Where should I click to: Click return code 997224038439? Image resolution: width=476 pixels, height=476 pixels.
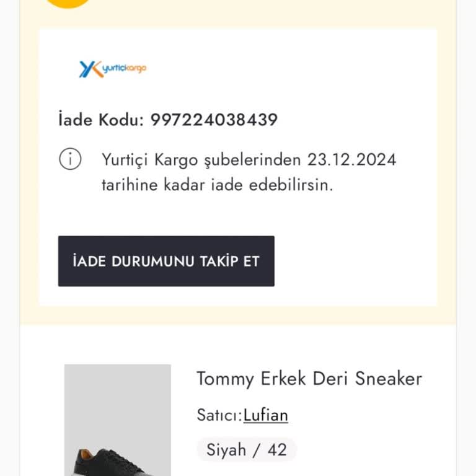point(214,120)
